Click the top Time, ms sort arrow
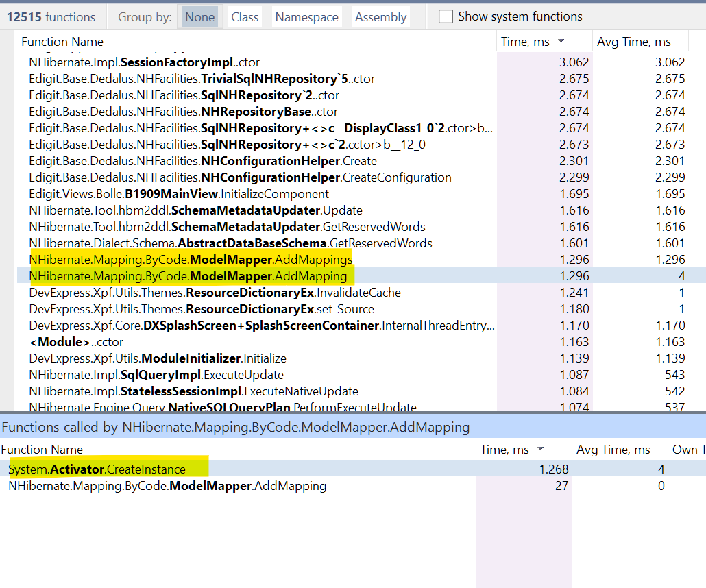This screenshot has width=706, height=588. (x=561, y=41)
